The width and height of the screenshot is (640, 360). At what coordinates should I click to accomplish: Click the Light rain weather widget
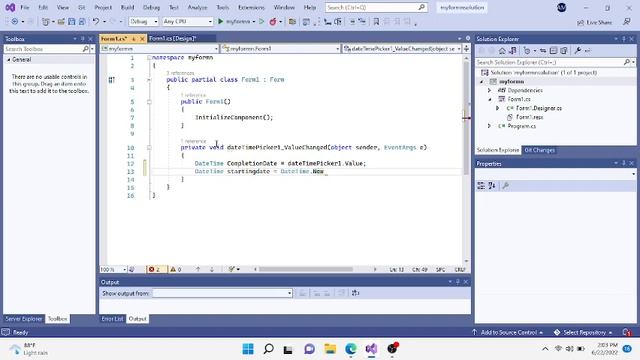29,349
